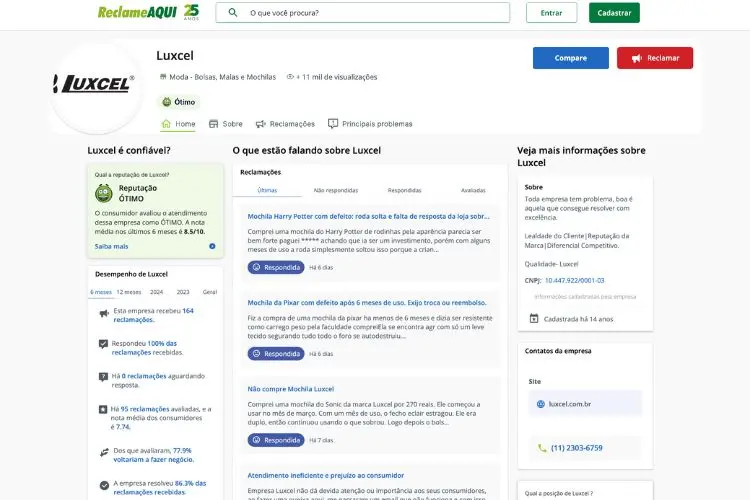This screenshot has width=750, height=500.
Task: Click phone number (11) 2303-6759
Action: point(576,448)
